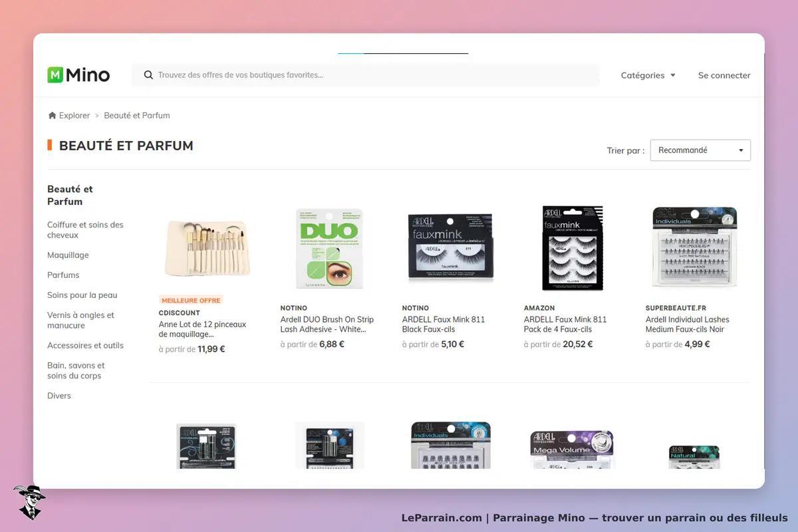
Task: Click the CDISCOUNT merchant label
Action: pos(180,313)
